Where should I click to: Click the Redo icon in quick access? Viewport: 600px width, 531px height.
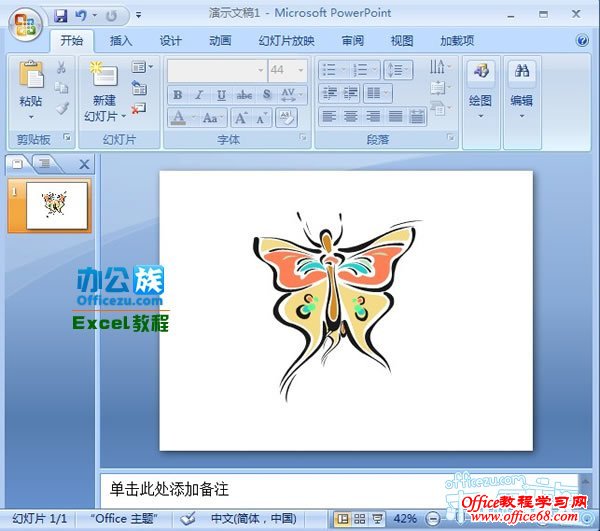pyautogui.click(x=111, y=16)
